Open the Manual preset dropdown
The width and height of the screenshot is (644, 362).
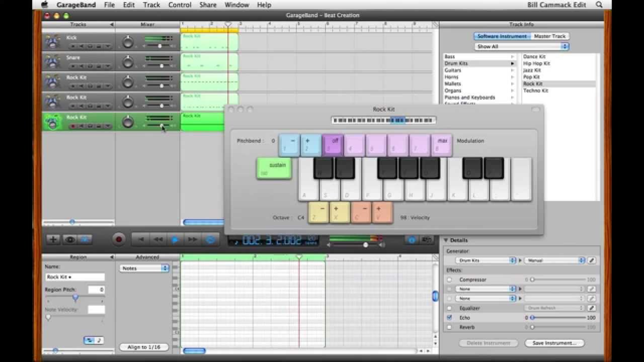555,260
